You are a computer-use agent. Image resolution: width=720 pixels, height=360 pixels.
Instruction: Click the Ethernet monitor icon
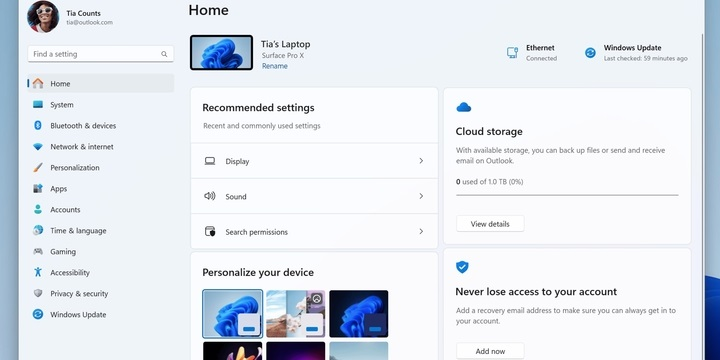click(x=512, y=53)
